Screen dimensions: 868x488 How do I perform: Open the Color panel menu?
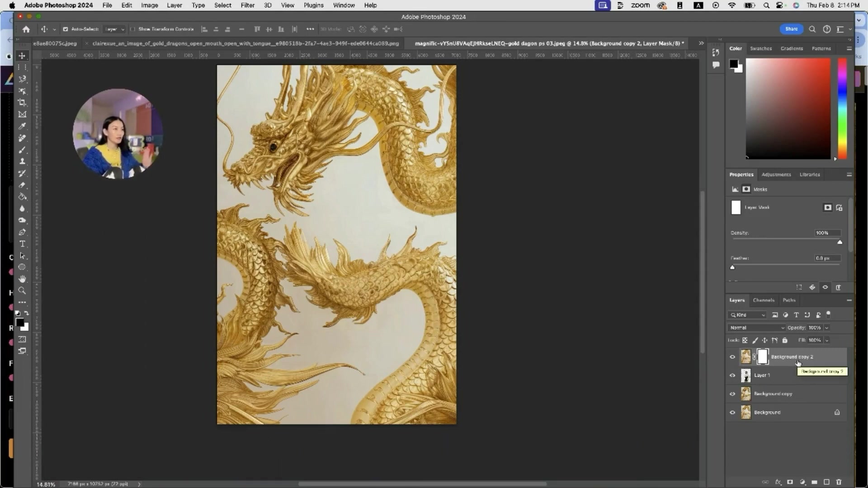pos(849,48)
